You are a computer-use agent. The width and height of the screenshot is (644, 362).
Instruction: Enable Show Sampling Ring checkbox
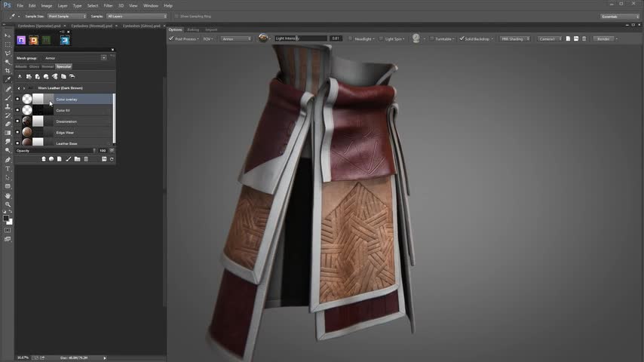click(176, 17)
